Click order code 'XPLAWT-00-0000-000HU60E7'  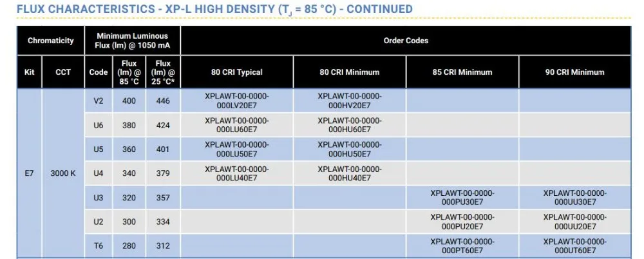pos(350,125)
